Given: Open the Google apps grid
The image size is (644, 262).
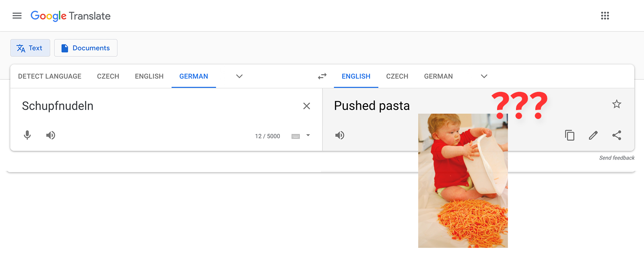Looking at the screenshot, I should pyautogui.click(x=605, y=16).
